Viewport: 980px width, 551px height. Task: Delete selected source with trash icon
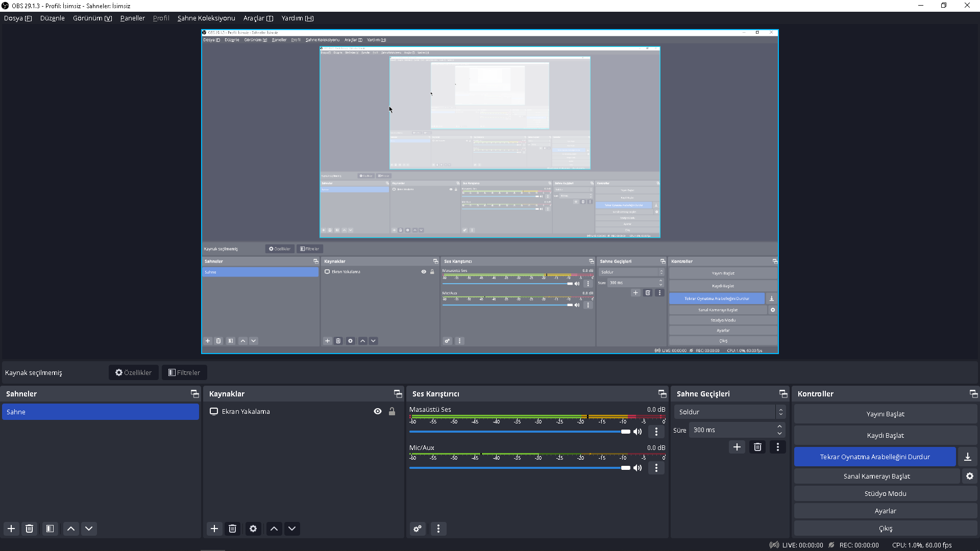coord(232,529)
